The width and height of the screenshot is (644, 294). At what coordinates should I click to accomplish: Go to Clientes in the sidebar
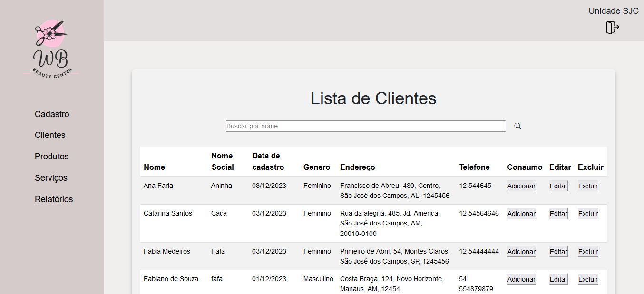[50, 135]
